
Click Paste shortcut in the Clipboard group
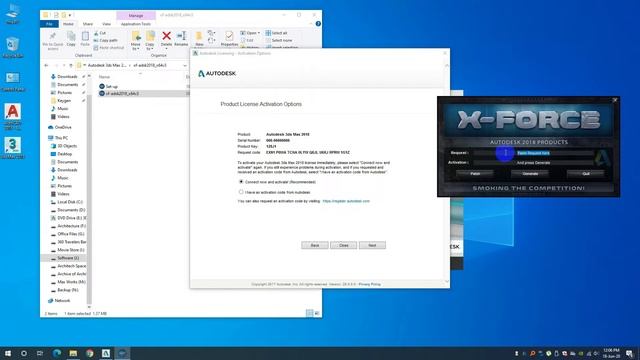(x=108, y=48)
